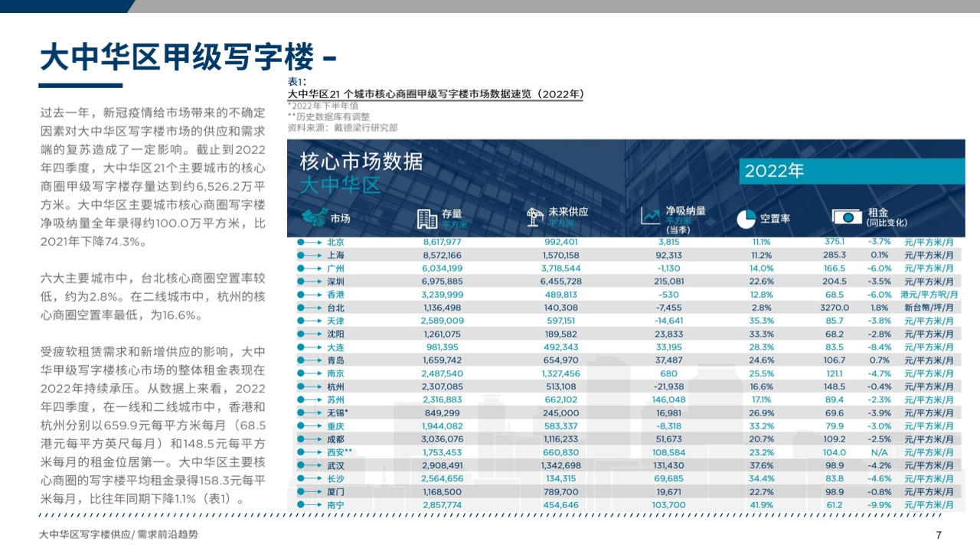980x551 pixels.
Task: Select the 台北 row label
Action: 335,308
